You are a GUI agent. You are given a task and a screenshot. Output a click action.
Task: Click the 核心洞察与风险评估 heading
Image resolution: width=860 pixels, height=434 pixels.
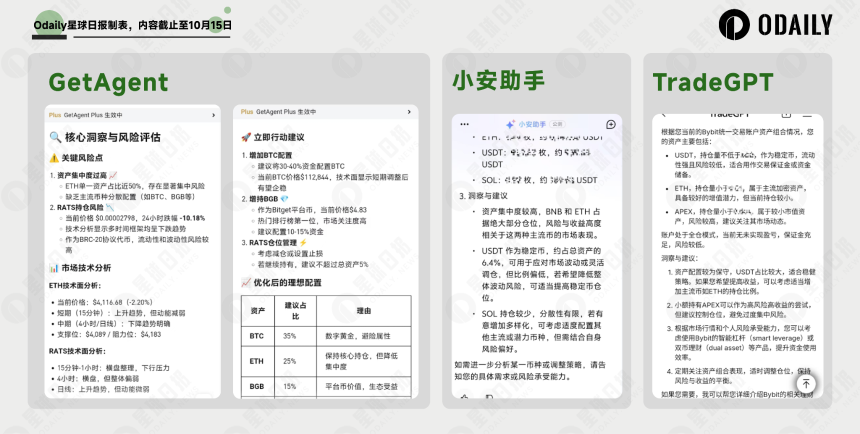coord(111,137)
